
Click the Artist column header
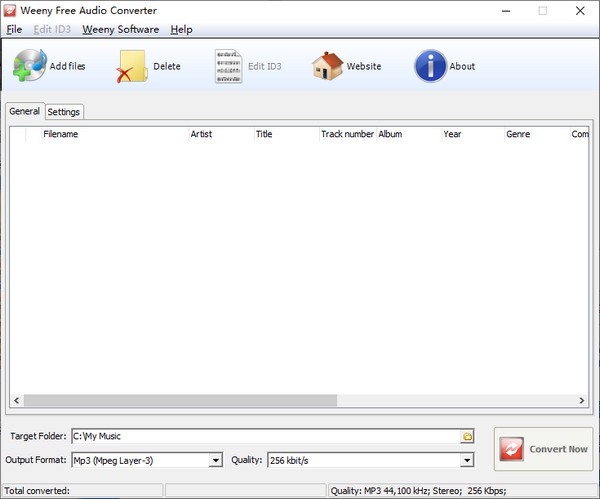tap(219, 134)
